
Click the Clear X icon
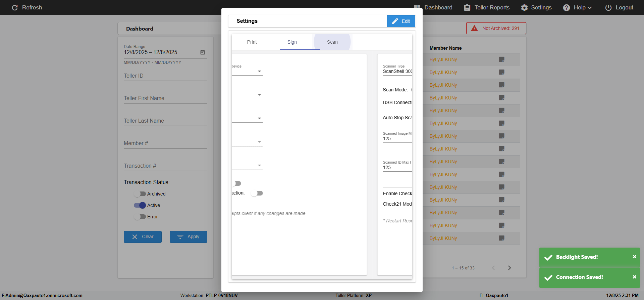[135, 237]
